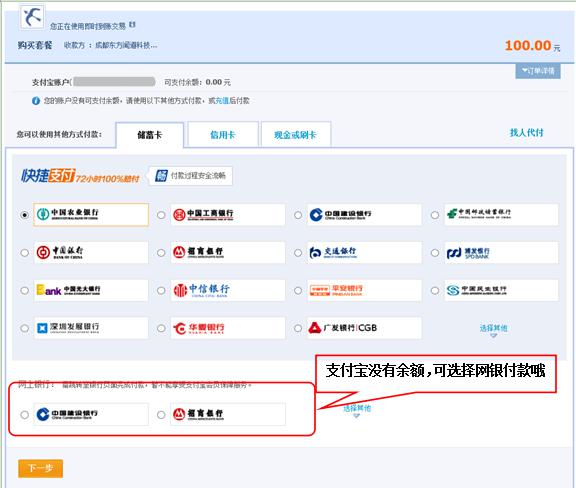Switch to the 信用卡 tab
The width and height of the screenshot is (576, 488).
pyautogui.click(x=223, y=135)
